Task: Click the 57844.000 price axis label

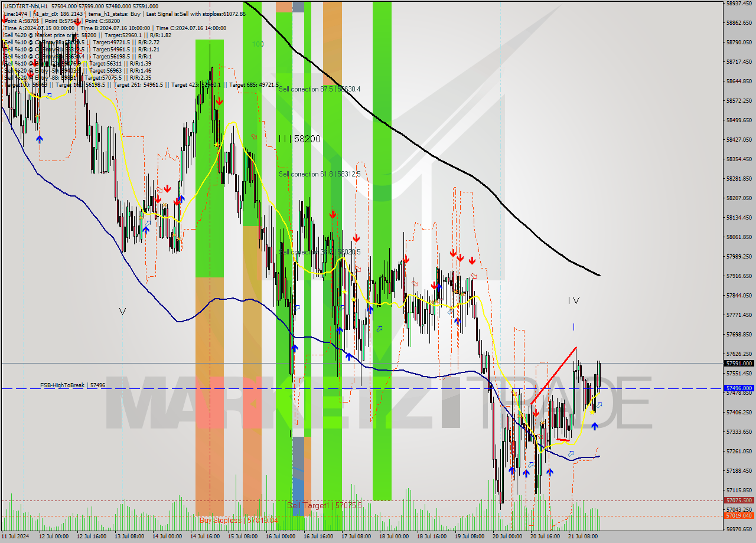Action: pyautogui.click(x=740, y=295)
